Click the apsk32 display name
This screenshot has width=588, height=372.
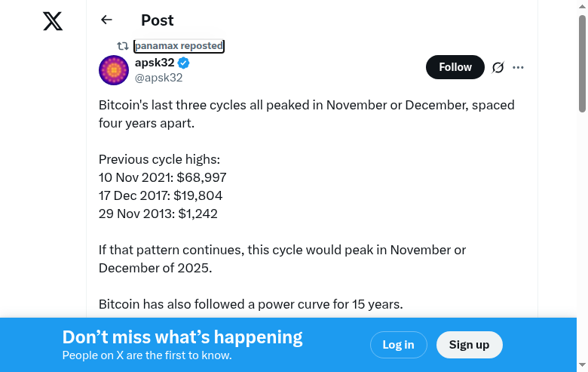tap(155, 63)
